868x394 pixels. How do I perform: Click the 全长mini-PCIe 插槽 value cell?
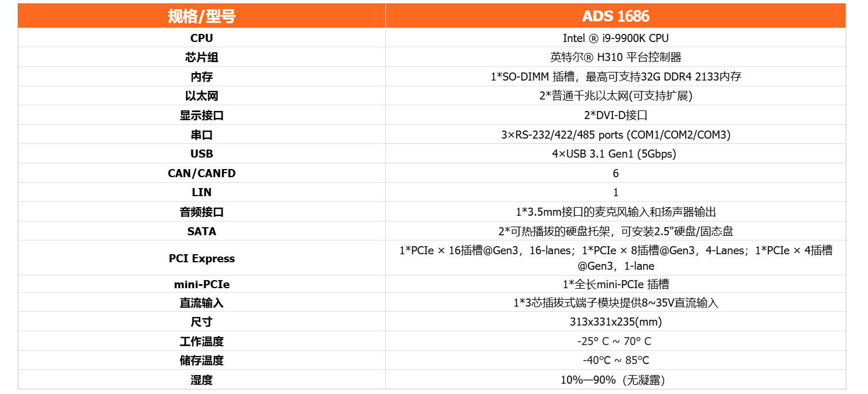[x=615, y=284]
